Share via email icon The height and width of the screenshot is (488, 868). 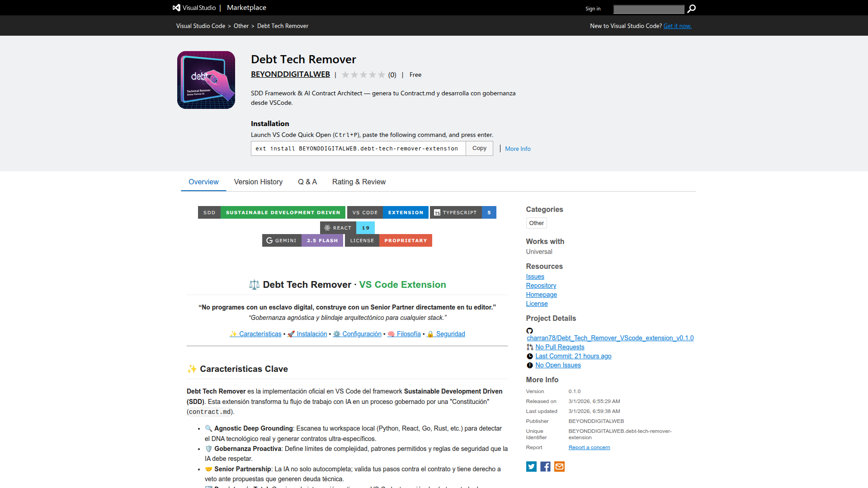click(559, 466)
